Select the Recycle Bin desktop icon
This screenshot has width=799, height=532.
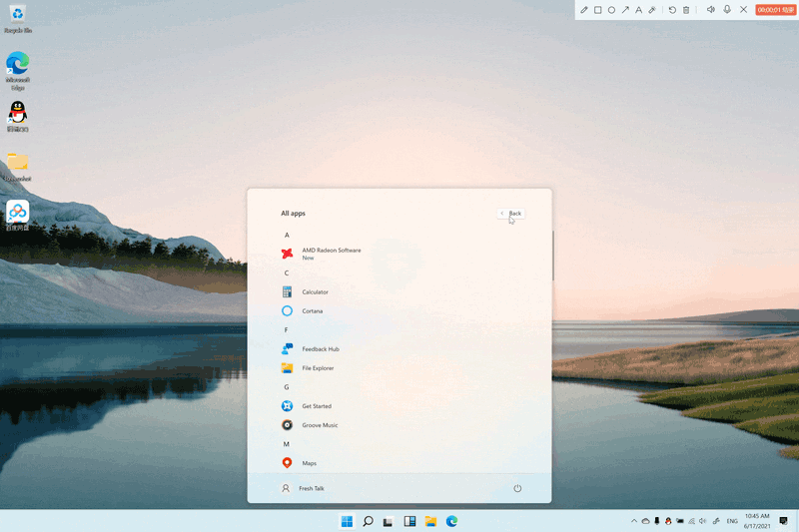(x=18, y=19)
